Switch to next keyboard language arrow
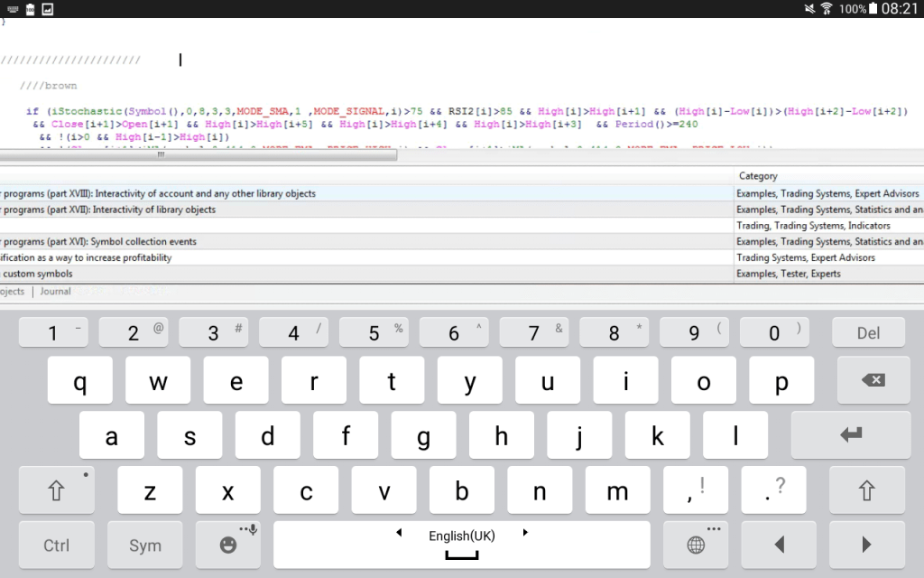Screen dimensions: 924x578 [x=525, y=533]
